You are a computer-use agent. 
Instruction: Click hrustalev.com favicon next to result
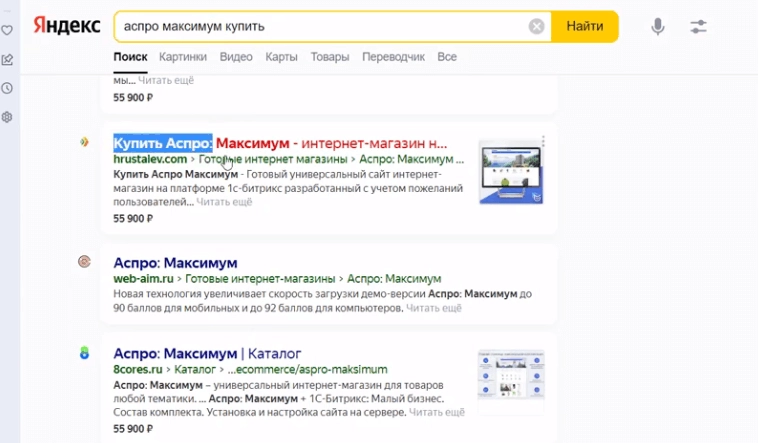pos(85,142)
